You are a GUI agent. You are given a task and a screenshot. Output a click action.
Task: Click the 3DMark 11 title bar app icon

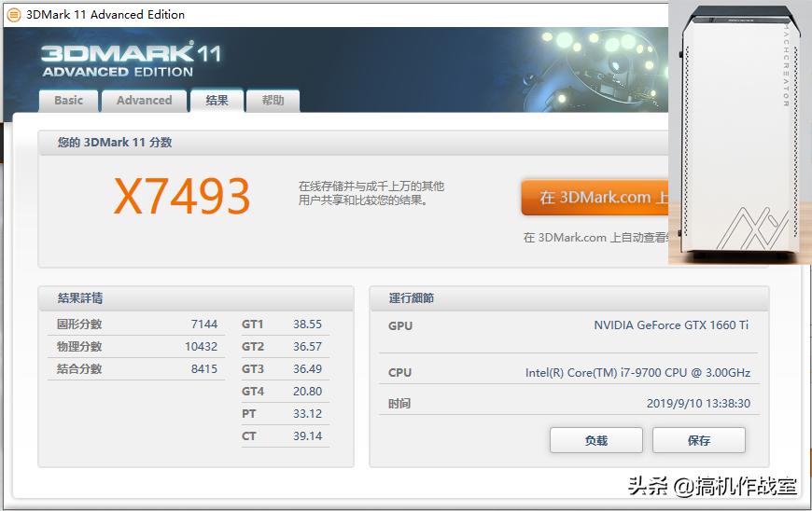tap(14, 15)
